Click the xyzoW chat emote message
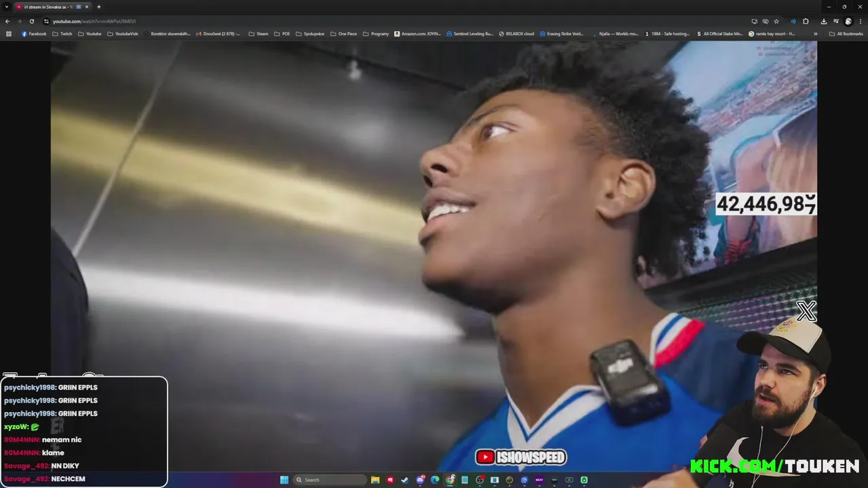 [22, 427]
